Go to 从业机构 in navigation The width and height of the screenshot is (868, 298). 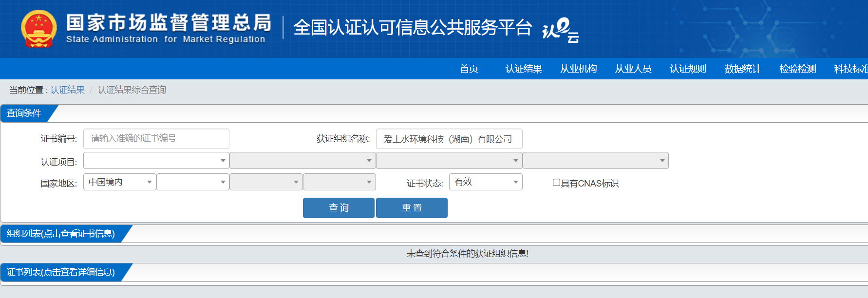(x=579, y=69)
